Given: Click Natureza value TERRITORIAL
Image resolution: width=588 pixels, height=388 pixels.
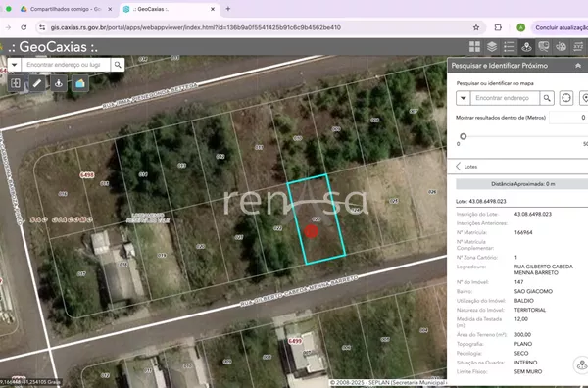Looking at the screenshot, I should click(x=530, y=310).
